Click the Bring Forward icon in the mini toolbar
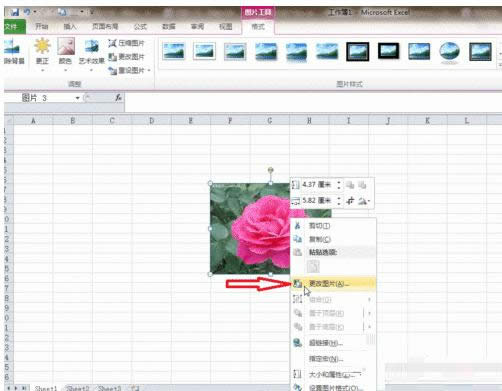This screenshot has height=391, width=502. (x=350, y=185)
